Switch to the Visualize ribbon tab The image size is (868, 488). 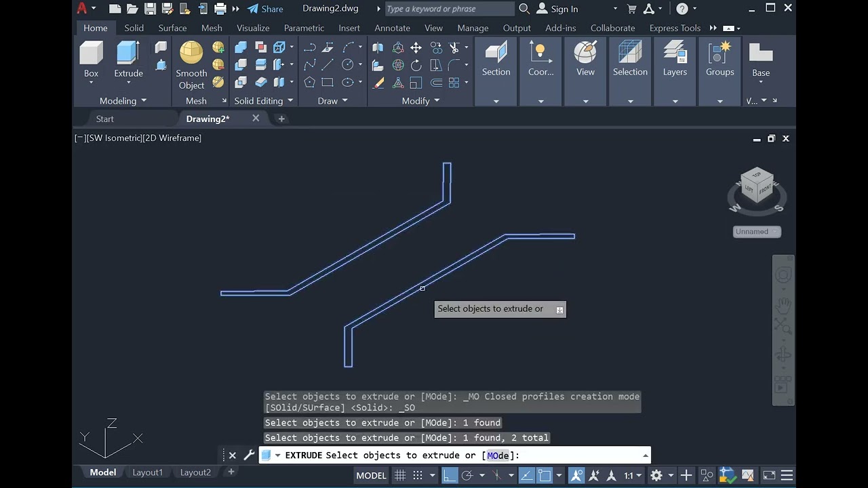[x=253, y=28]
